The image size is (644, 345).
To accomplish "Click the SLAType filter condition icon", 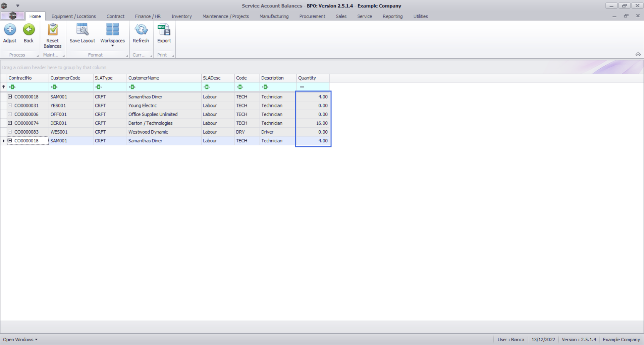I will pyautogui.click(x=99, y=87).
